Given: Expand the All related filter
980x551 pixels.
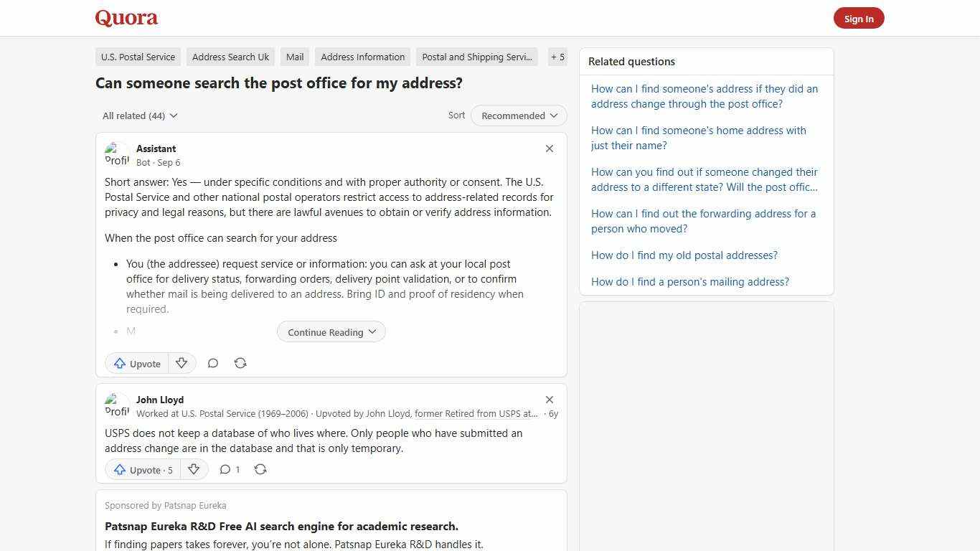Looking at the screenshot, I should click(140, 116).
